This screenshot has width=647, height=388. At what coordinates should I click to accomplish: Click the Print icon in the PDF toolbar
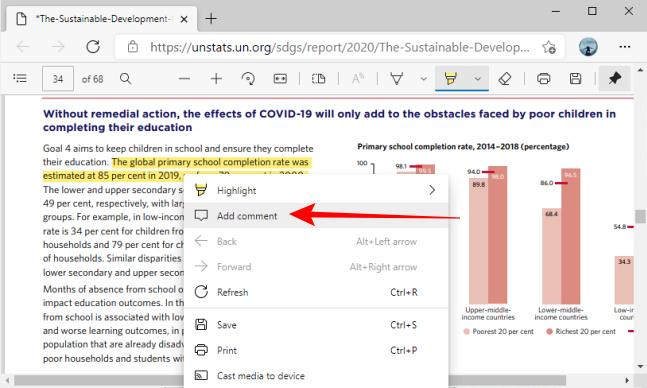[x=543, y=78]
